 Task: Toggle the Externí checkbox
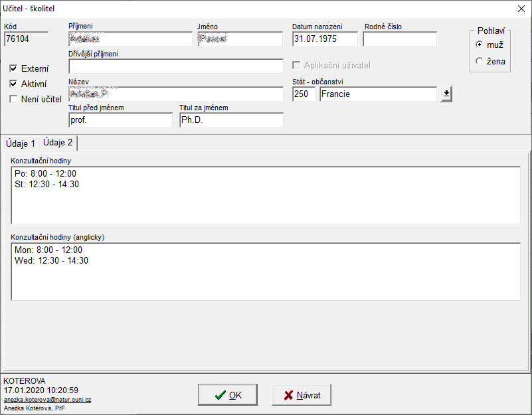13,68
